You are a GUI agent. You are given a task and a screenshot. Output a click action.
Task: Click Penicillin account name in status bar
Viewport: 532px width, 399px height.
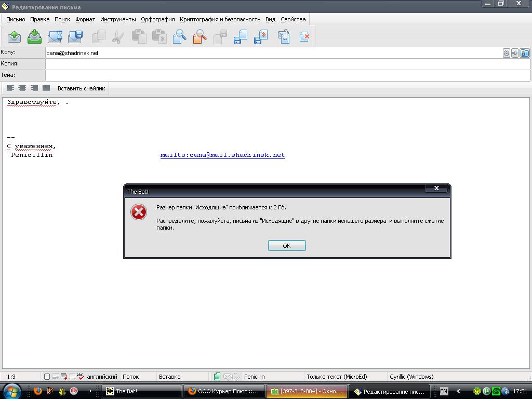[255, 377]
